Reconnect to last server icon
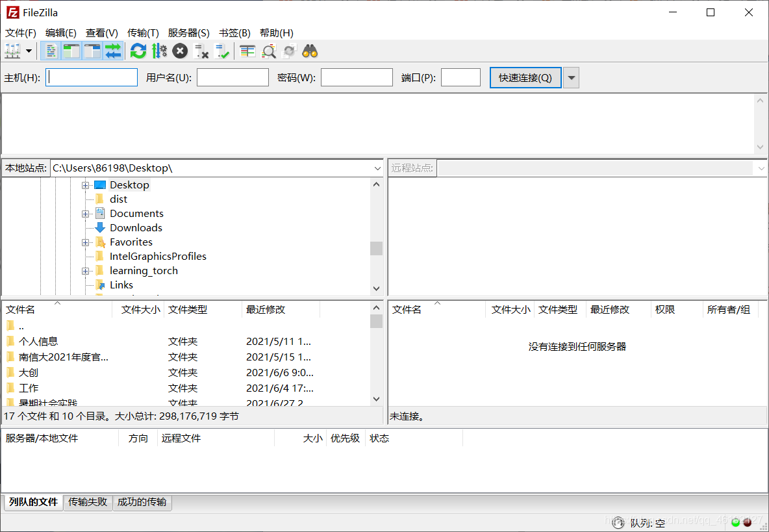The width and height of the screenshot is (769, 532). pyautogui.click(x=222, y=51)
